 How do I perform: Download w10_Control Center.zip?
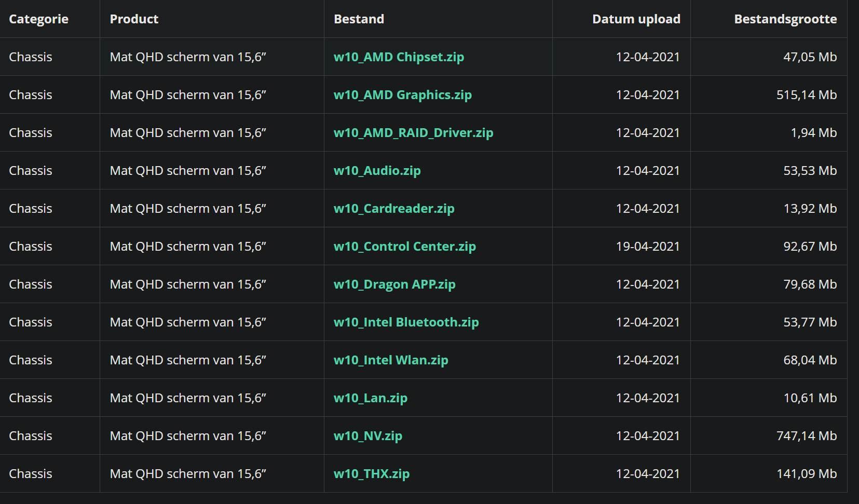pyautogui.click(x=405, y=247)
